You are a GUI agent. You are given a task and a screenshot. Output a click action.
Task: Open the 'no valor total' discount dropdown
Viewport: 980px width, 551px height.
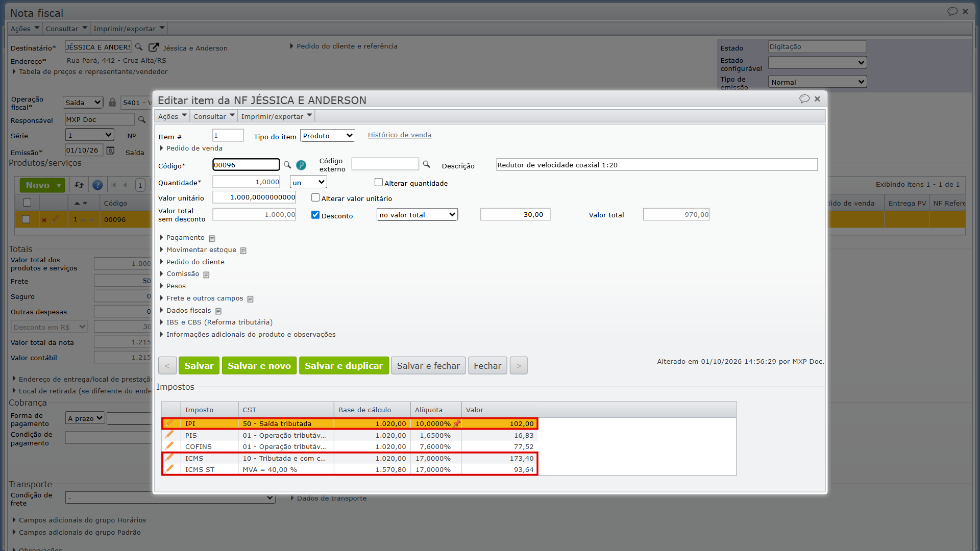pos(418,215)
